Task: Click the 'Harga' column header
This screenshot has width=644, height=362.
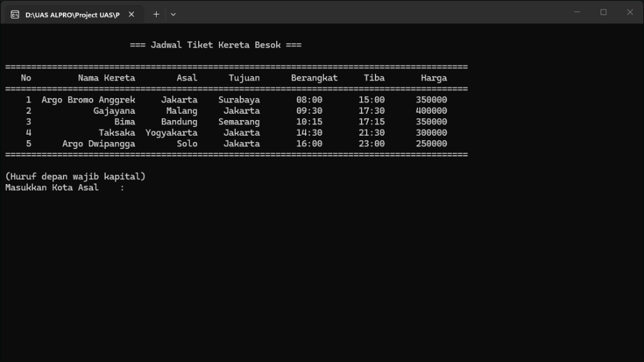Action: tap(434, 78)
